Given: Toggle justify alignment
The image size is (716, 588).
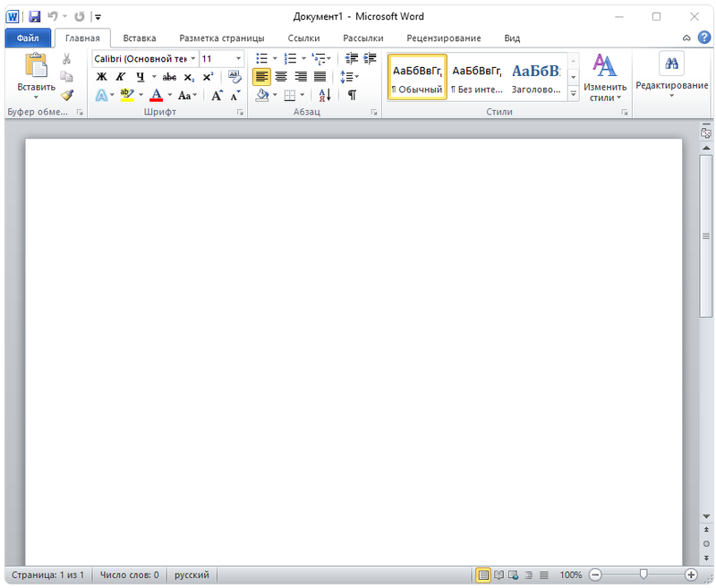Looking at the screenshot, I should tap(320, 77).
